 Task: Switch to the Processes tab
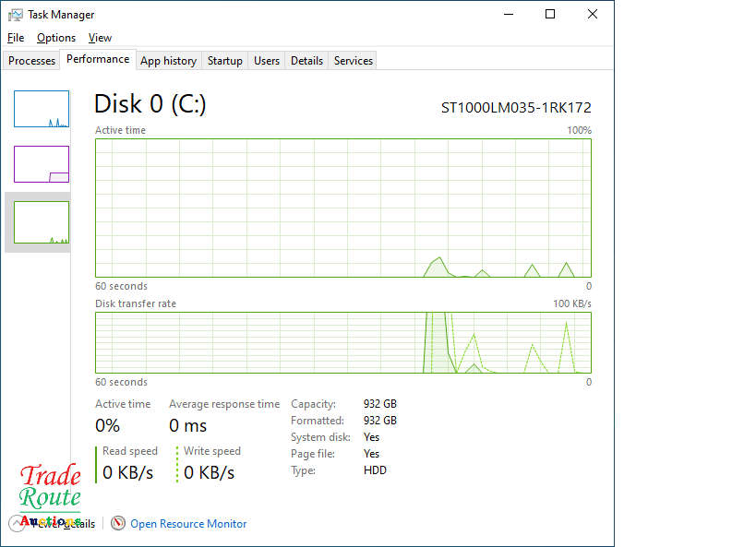click(32, 61)
